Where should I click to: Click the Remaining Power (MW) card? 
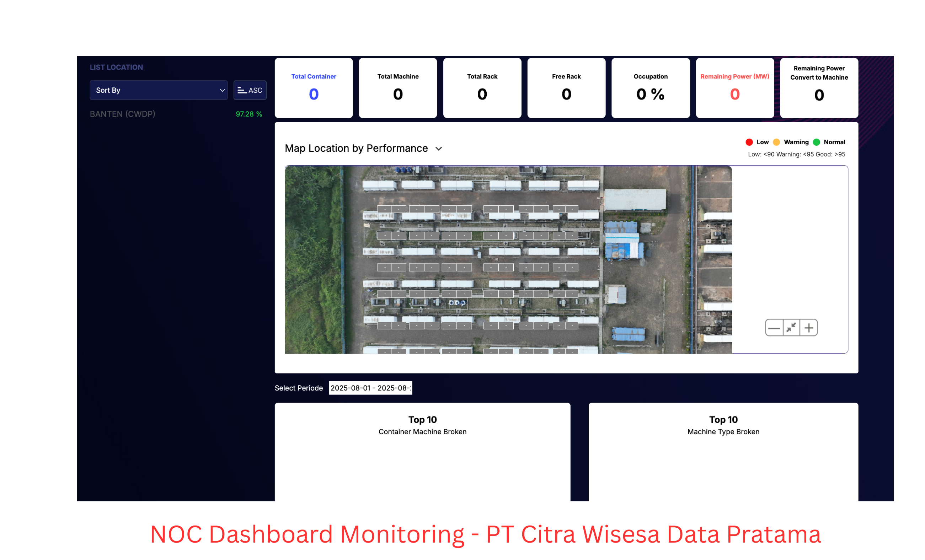(735, 88)
